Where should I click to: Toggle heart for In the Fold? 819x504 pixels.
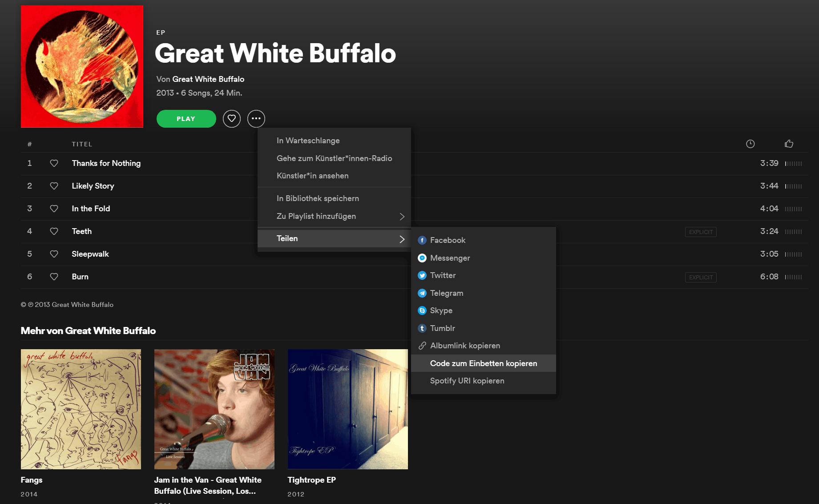[x=54, y=209]
